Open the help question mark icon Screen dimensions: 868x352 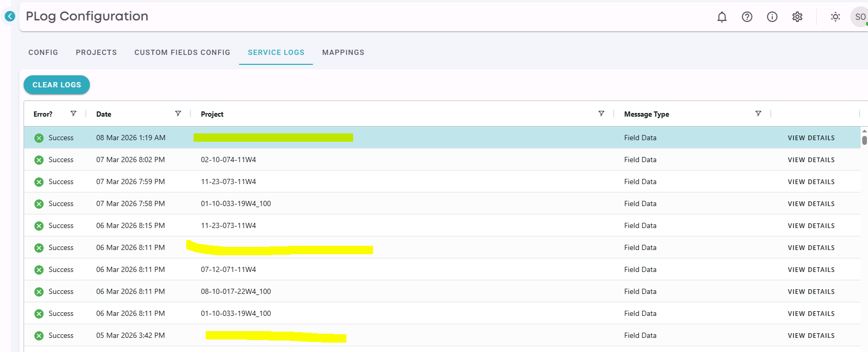pyautogui.click(x=747, y=17)
